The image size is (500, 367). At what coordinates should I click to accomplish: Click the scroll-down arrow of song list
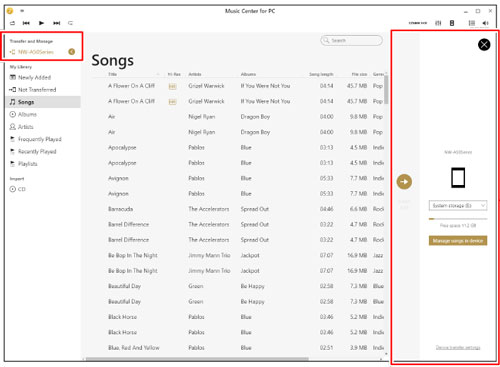[x=386, y=354]
